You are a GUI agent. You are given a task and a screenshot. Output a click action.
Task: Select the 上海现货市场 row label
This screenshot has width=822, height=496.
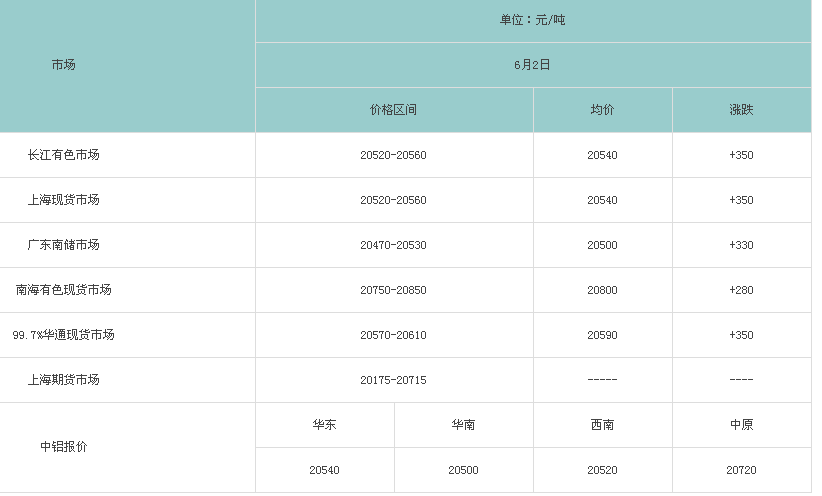tap(63, 200)
